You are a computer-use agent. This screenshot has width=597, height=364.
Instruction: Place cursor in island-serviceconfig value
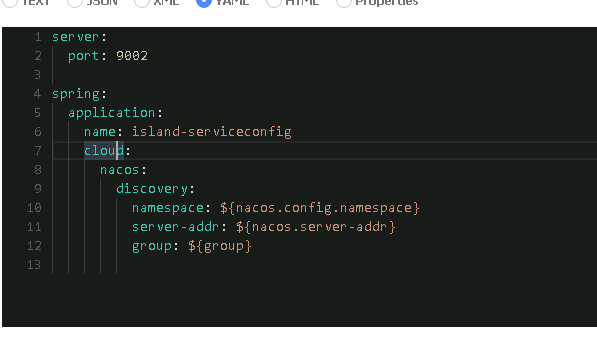pos(212,132)
